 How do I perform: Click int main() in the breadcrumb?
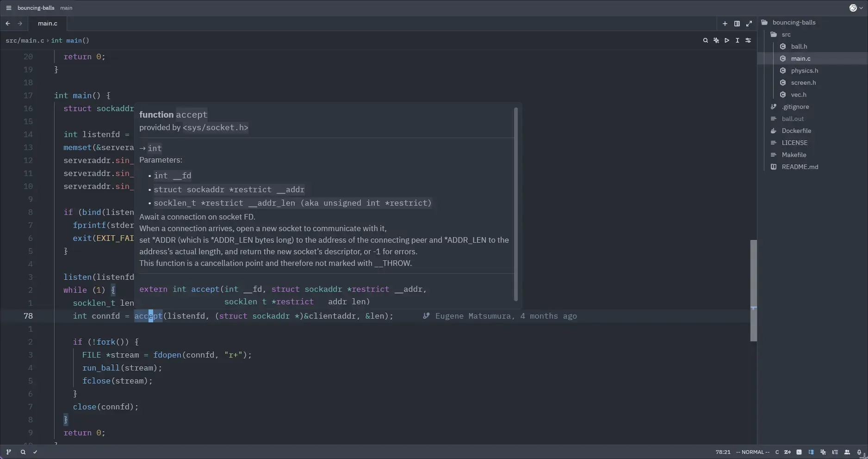(70, 40)
